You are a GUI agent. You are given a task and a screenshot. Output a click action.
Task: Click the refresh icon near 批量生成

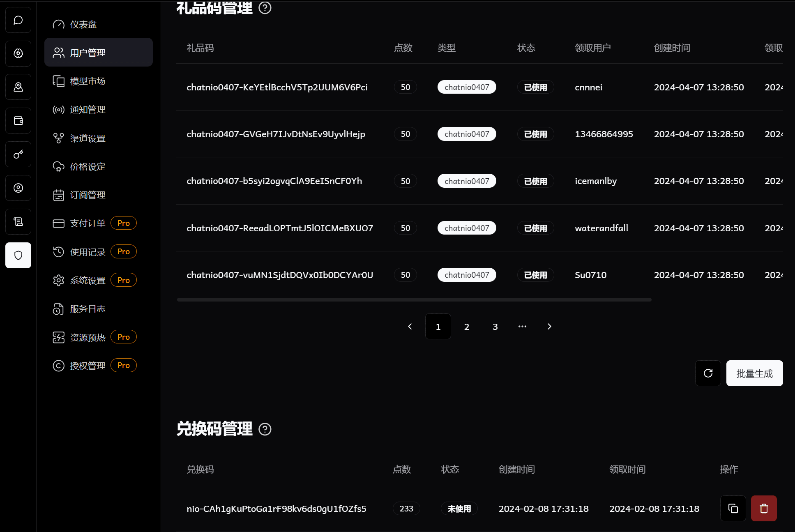[x=708, y=373]
